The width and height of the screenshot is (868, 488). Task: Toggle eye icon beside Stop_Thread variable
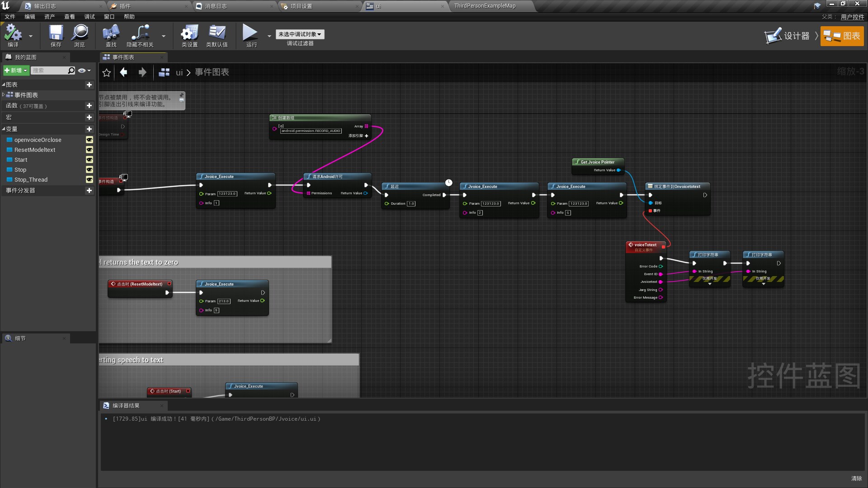pyautogui.click(x=90, y=180)
